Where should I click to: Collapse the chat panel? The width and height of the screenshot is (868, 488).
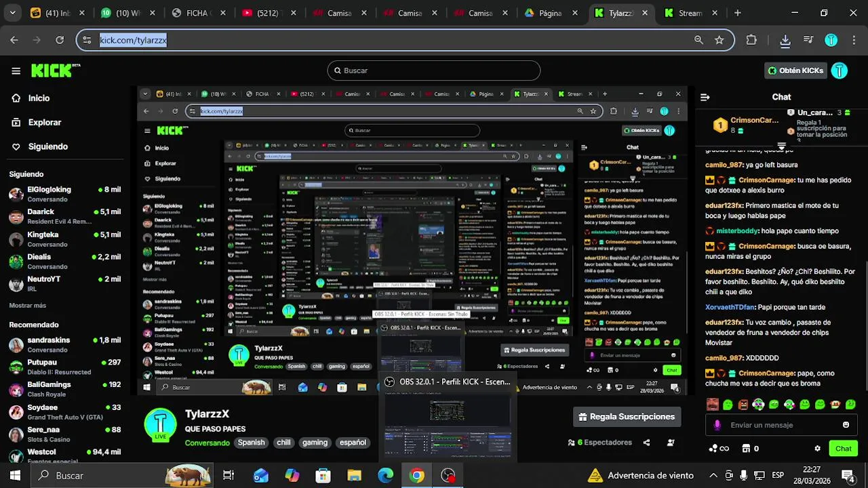[x=705, y=97]
